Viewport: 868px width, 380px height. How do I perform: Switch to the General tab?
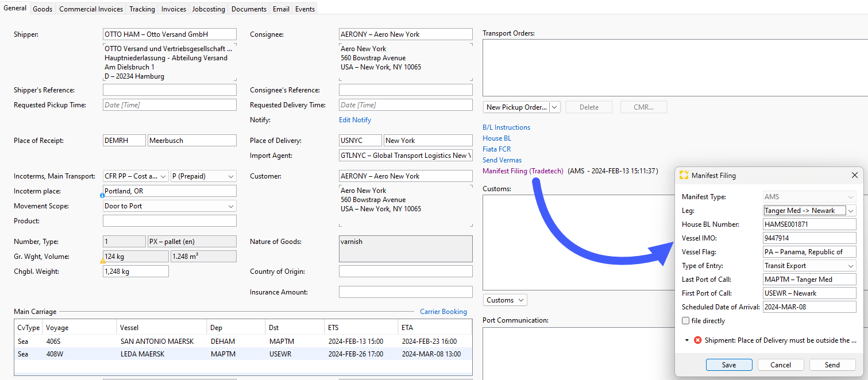[x=15, y=8]
